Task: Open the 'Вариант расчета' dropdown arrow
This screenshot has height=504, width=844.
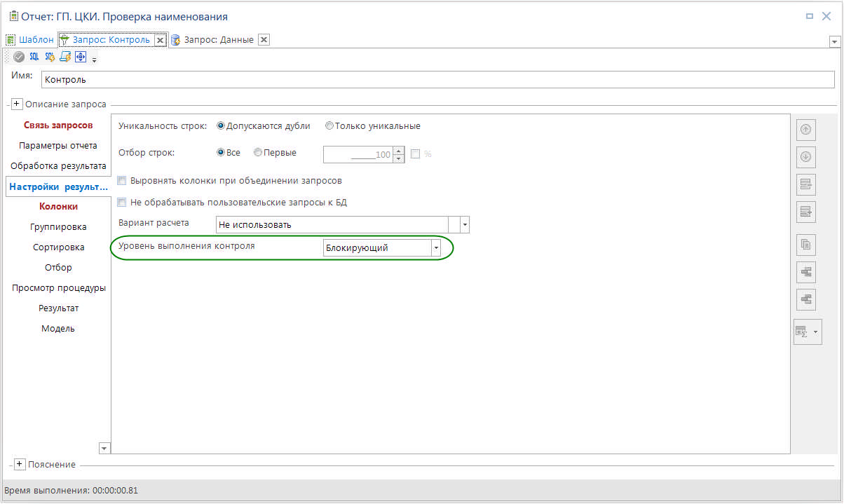Action: [x=464, y=225]
